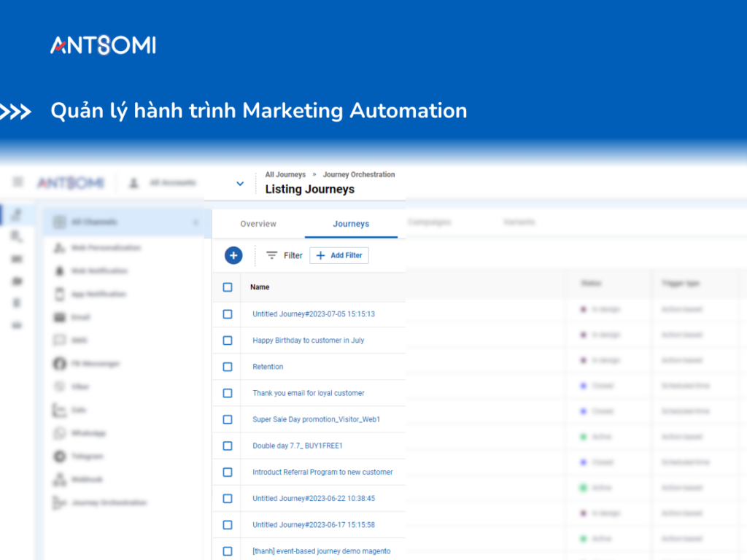The height and width of the screenshot is (560, 747).
Task: Expand the account dropdown chevron in the header
Action: click(x=240, y=183)
